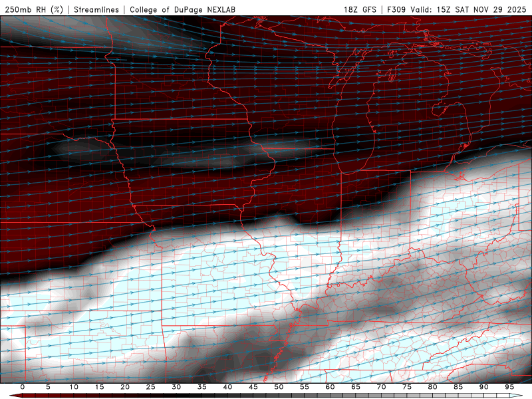Click the '18Z GFS' model run label

click(360, 9)
